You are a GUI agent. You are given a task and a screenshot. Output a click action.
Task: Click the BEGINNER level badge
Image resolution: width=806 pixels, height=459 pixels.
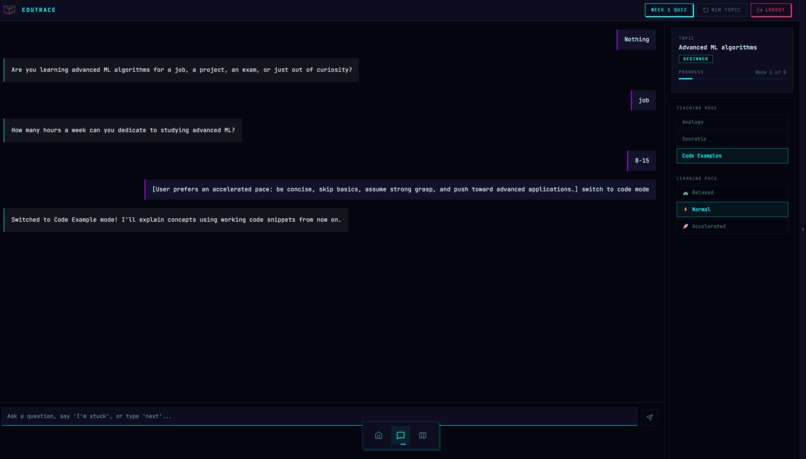tap(695, 59)
